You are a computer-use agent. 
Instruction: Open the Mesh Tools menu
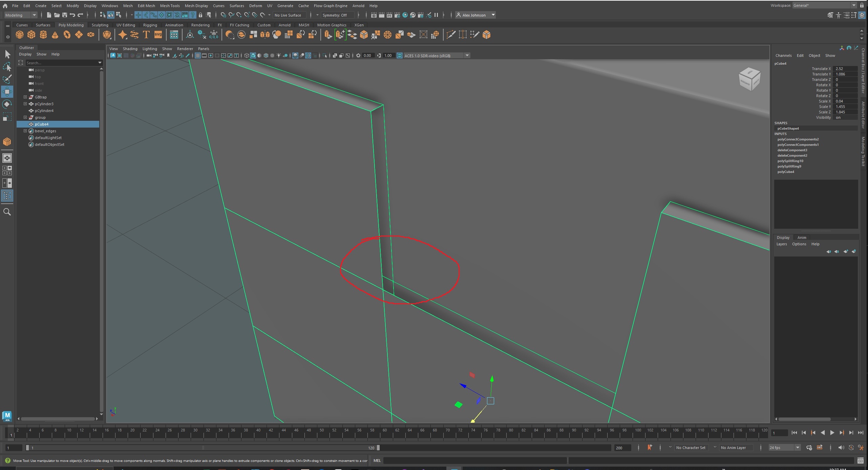(x=170, y=6)
